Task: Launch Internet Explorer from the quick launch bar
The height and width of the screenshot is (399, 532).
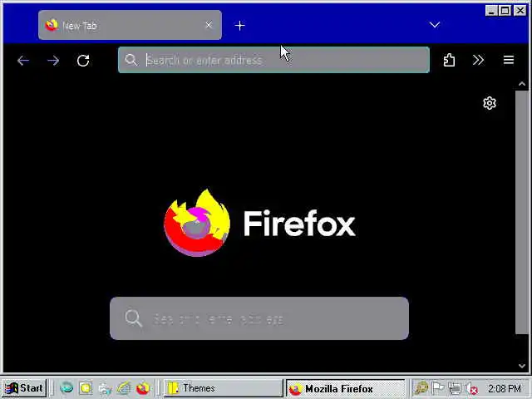Action: (124, 388)
